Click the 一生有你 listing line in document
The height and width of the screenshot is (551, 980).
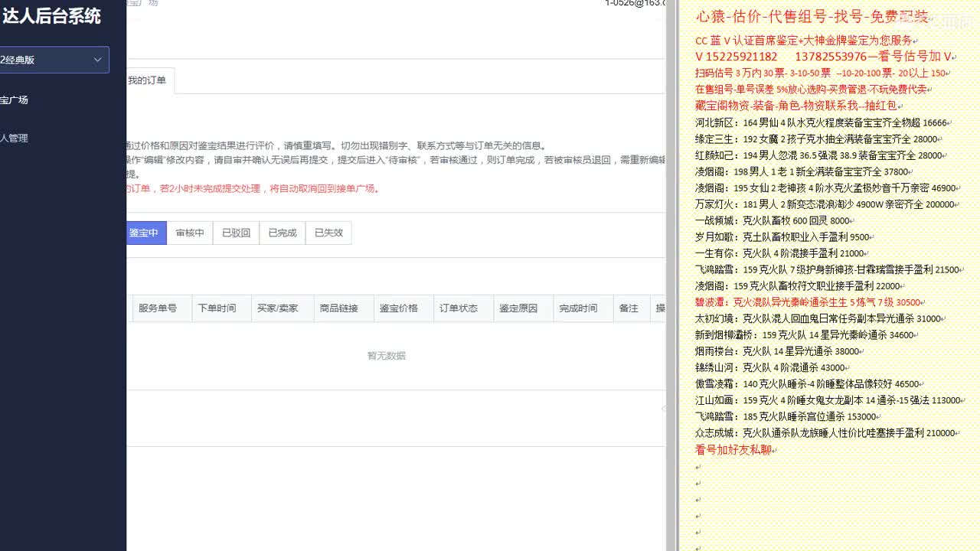(779, 253)
